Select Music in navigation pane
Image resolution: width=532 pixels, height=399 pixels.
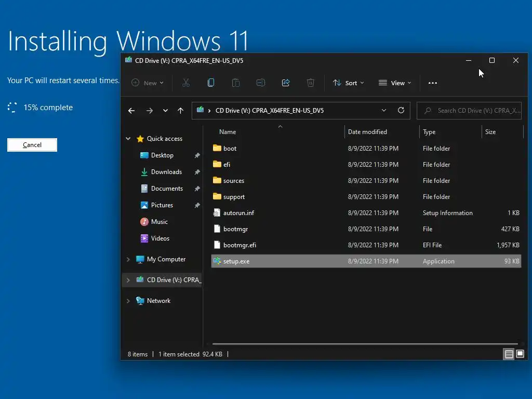159,222
